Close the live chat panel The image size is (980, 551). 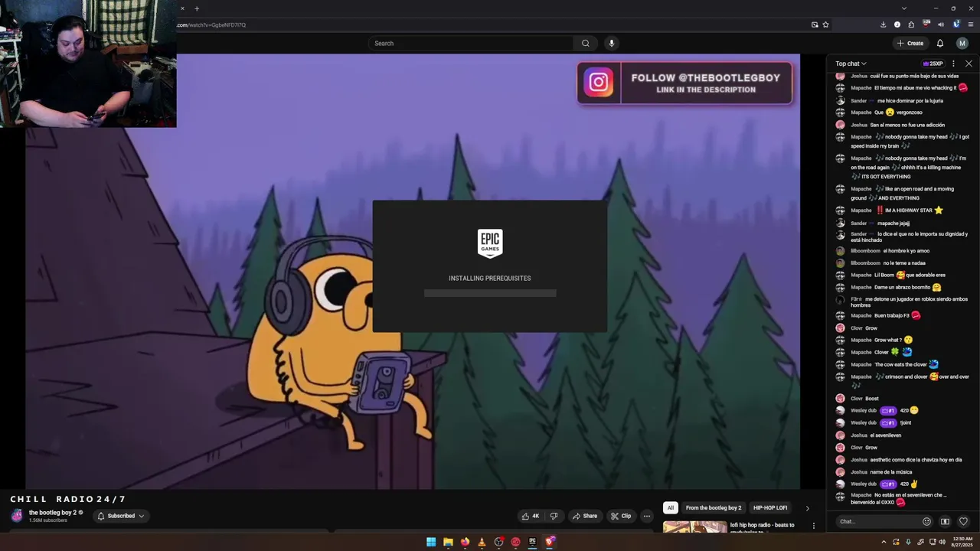point(969,64)
